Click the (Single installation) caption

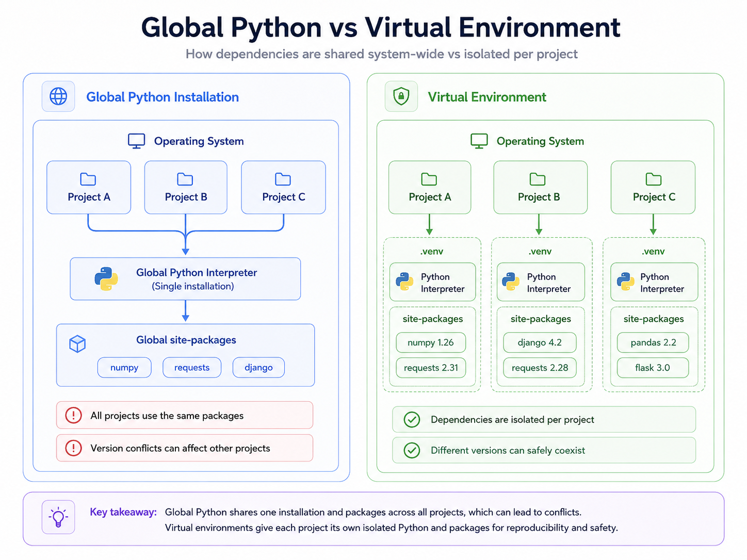(193, 286)
